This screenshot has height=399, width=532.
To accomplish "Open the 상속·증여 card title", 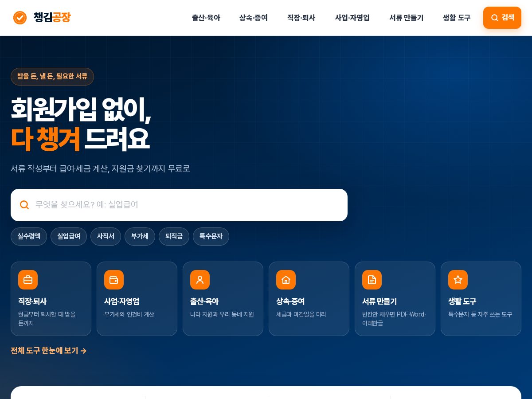I will 290,301.
